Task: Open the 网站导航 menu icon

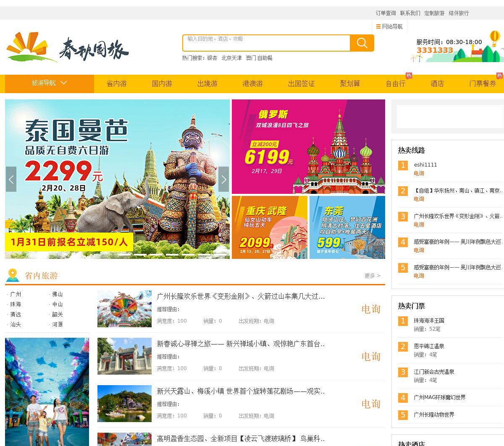Action: tap(378, 26)
